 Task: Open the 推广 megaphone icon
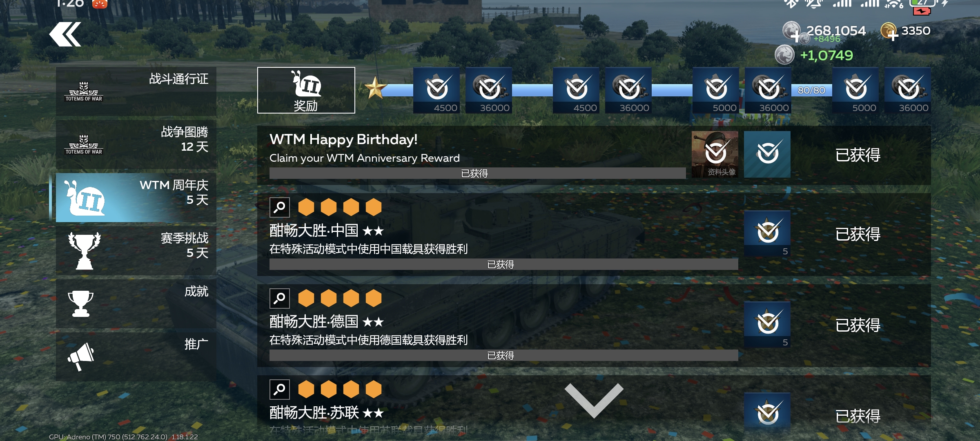click(81, 356)
